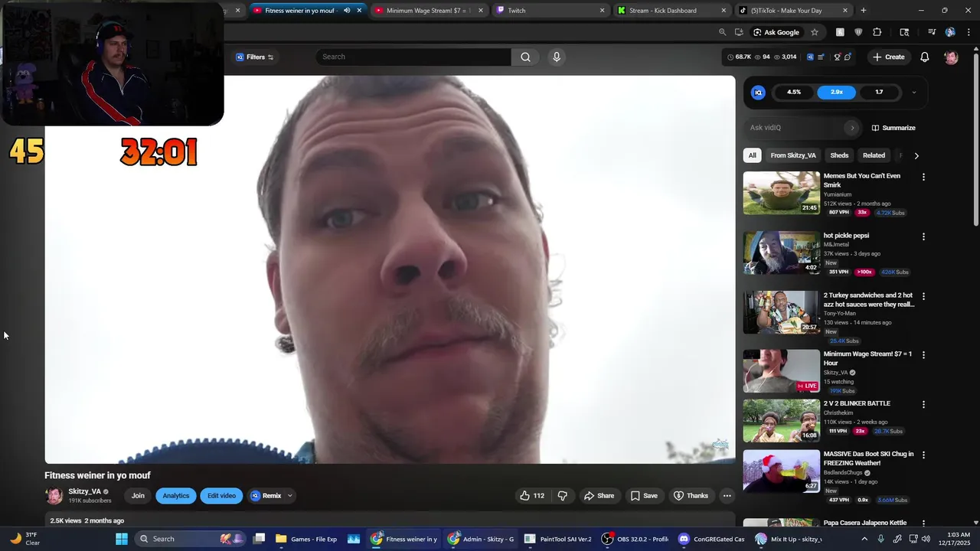The height and width of the screenshot is (551, 980).
Task: Click Edit video button
Action: (x=221, y=496)
